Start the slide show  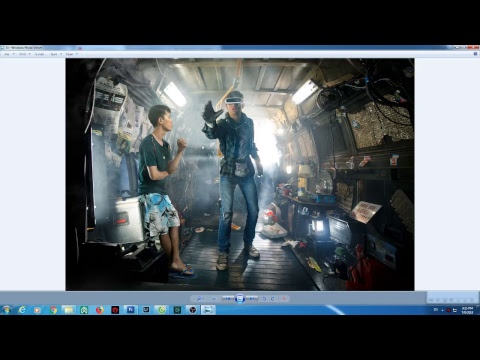240,299
